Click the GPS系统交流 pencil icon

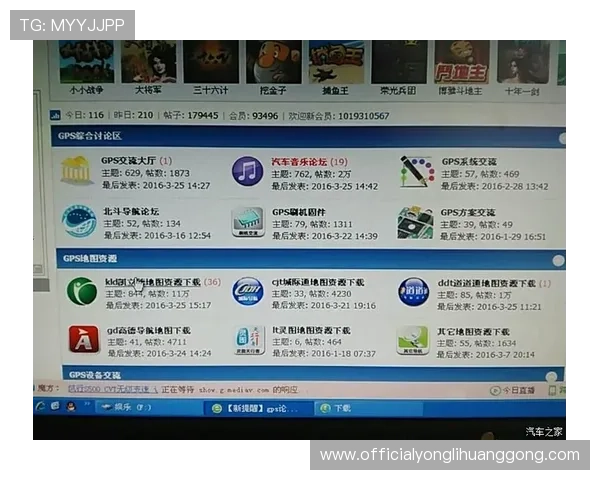[x=417, y=172]
